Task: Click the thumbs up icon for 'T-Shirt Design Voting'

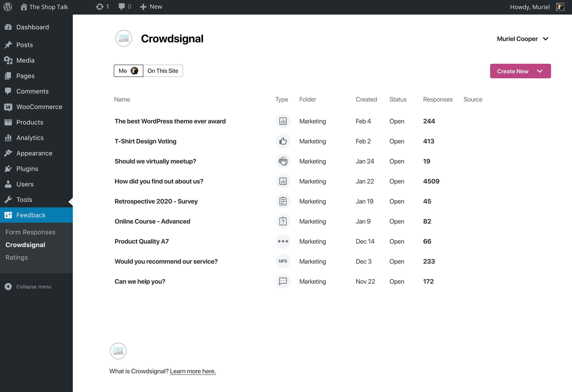Action: tap(283, 141)
